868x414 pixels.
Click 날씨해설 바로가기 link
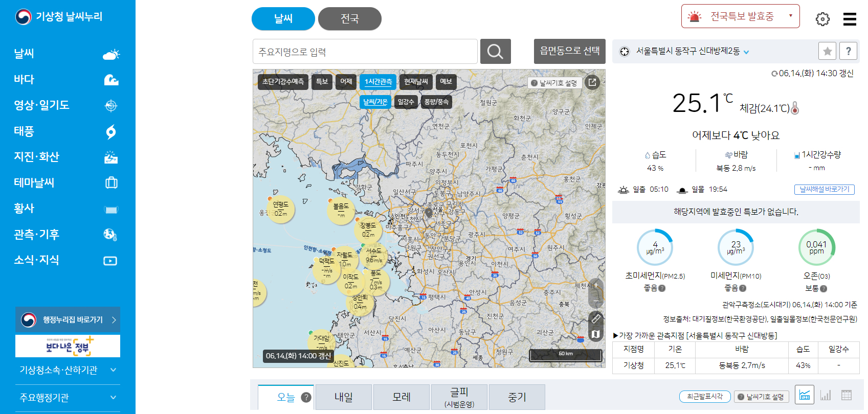pos(825,189)
